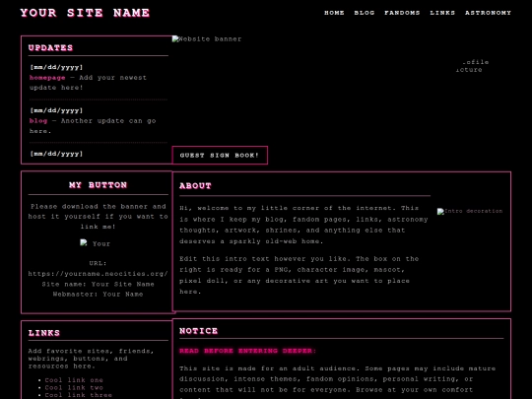Open the LINKS nav item
Screen dimensions: 532x399
pos(442,13)
